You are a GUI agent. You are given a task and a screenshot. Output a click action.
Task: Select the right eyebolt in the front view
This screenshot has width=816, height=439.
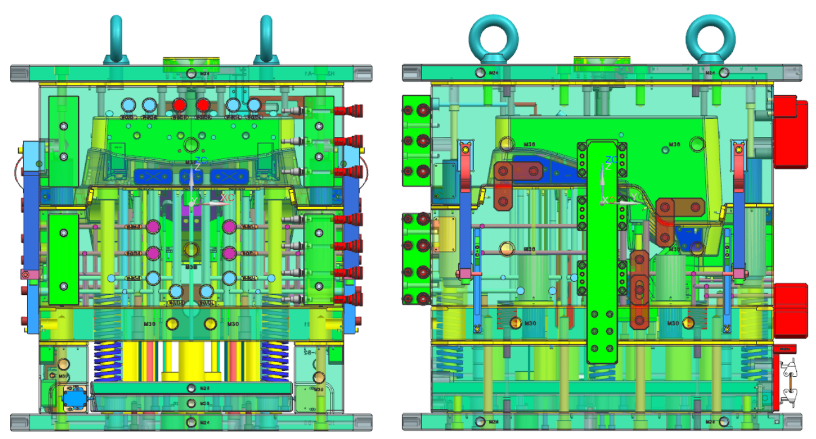266,40
